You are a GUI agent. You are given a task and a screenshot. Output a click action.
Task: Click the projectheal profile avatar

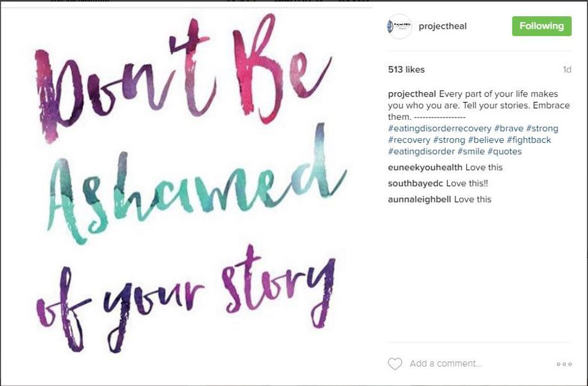pos(400,26)
